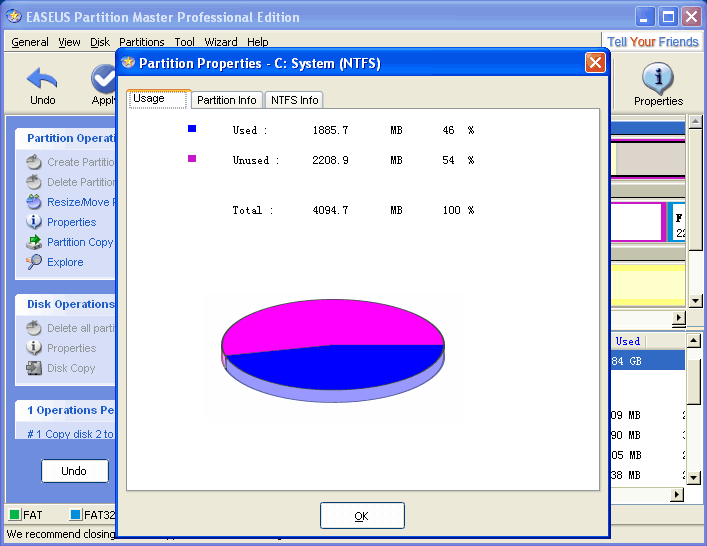This screenshot has height=546, width=707.
Task: Switch to the NTFS Info tab
Action: pos(294,100)
